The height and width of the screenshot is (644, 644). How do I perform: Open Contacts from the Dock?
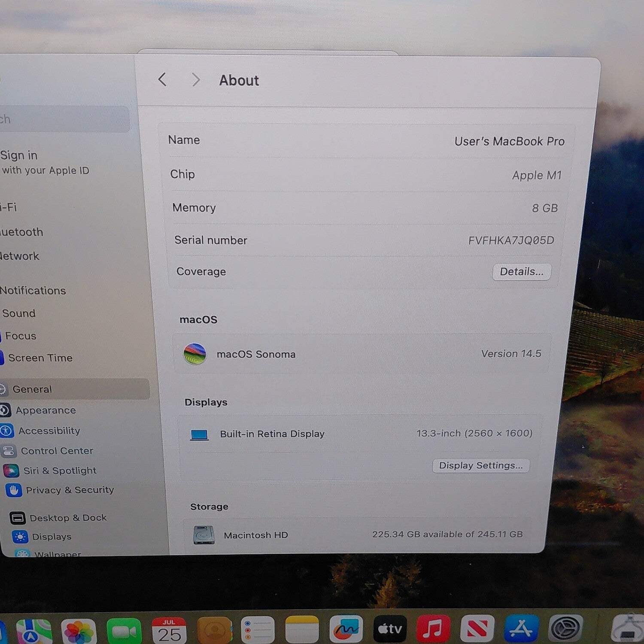tap(214, 630)
